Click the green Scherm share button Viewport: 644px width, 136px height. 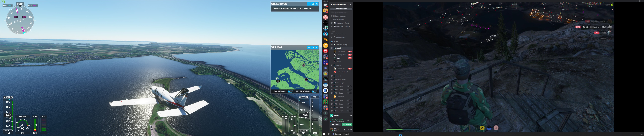coord(347,125)
